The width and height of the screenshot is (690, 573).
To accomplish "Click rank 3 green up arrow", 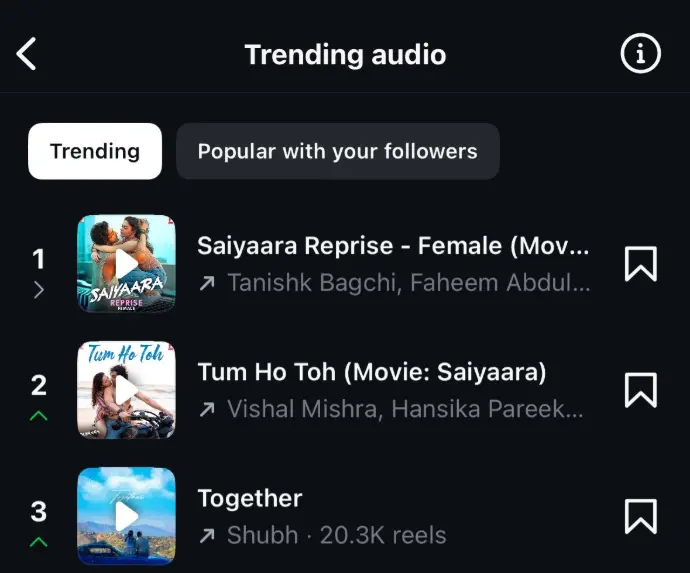I will (x=39, y=542).
